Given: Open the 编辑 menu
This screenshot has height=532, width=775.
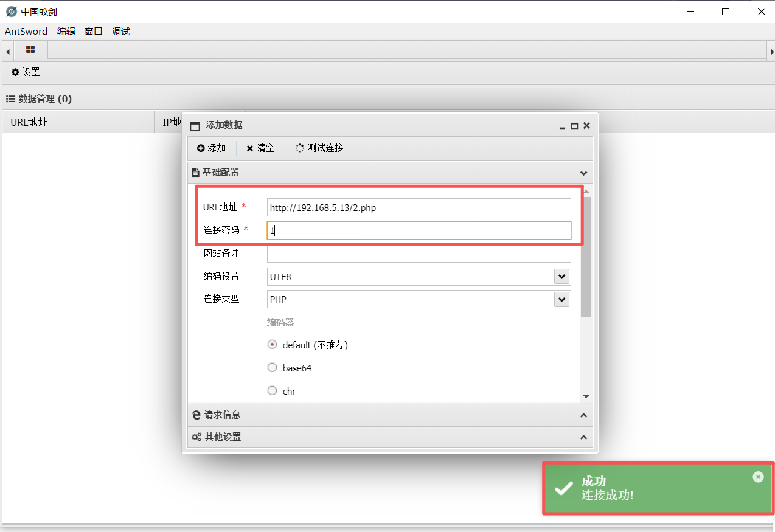Looking at the screenshot, I should pyautogui.click(x=66, y=31).
